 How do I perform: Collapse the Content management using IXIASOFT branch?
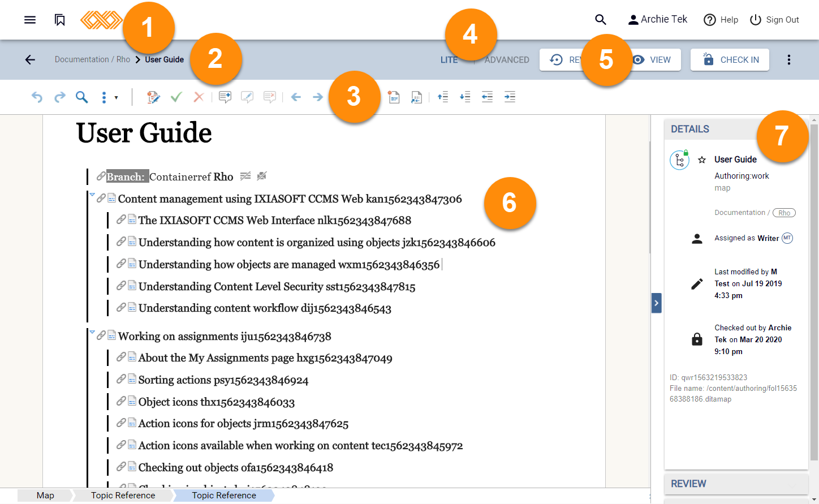92,195
